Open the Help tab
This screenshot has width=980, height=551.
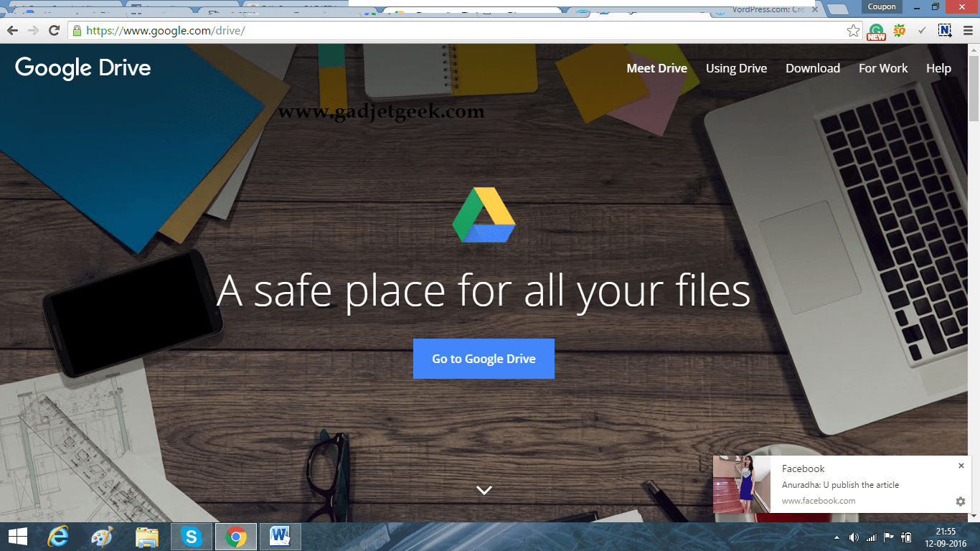pyautogui.click(x=938, y=68)
